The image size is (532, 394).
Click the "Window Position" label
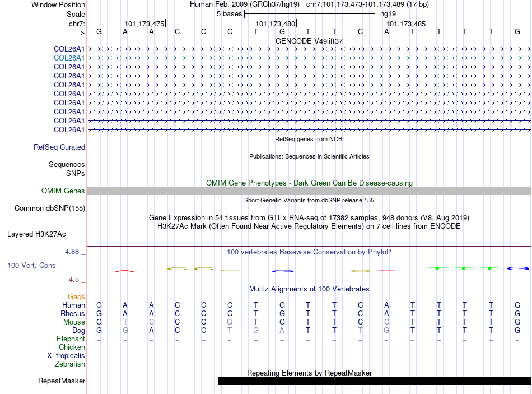pyautogui.click(x=58, y=4)
